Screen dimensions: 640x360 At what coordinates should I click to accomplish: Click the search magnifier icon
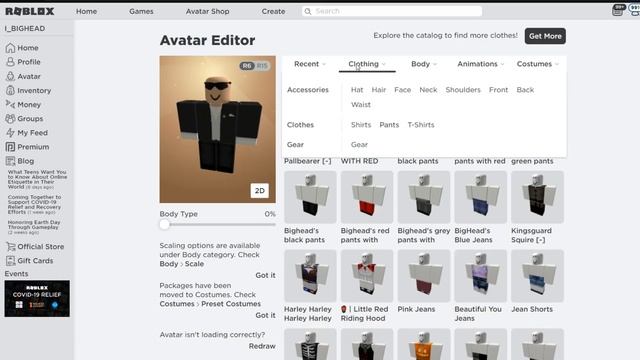308,11
